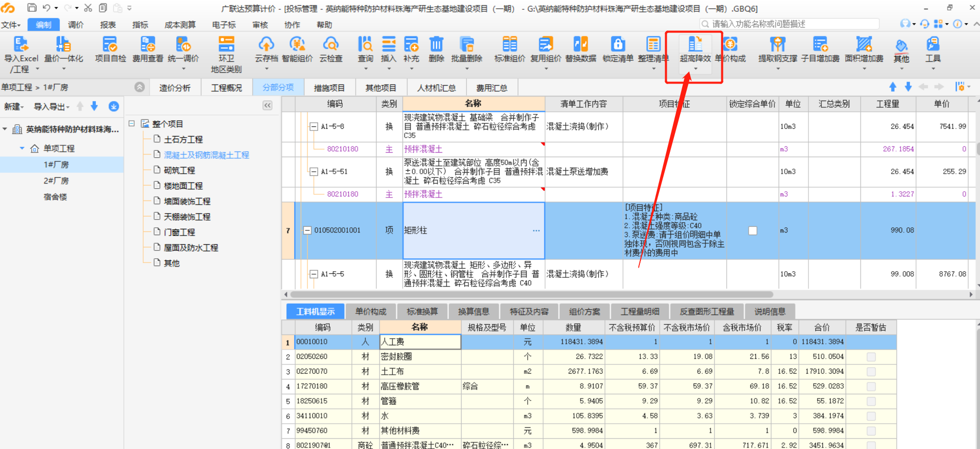The width and height of the screenshot is (980, 449).
Task: Click the 人工费 name cell
Action: pos(420,342)
